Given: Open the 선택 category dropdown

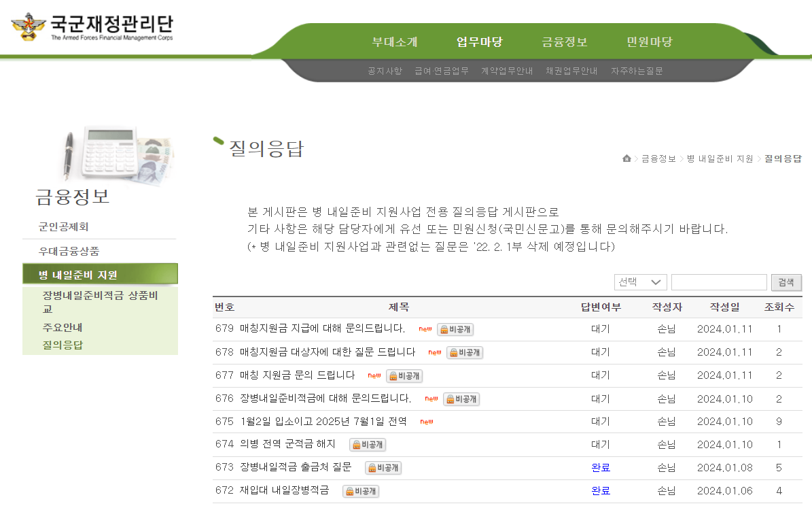Looking at the screenshot, I should click(x=639, y=282).
